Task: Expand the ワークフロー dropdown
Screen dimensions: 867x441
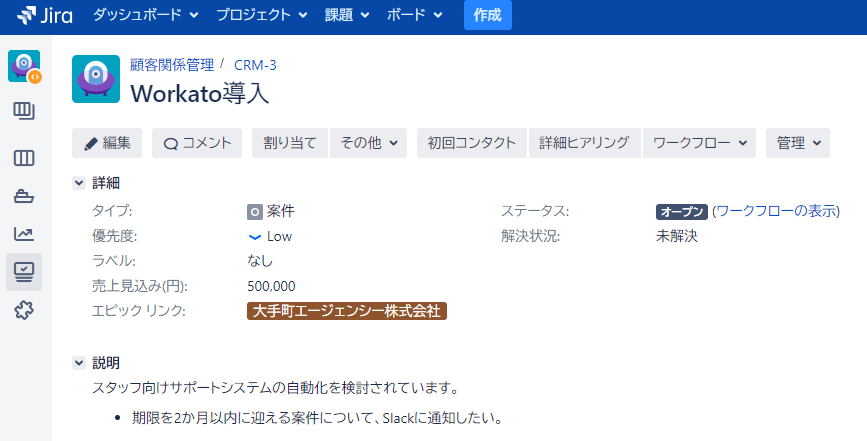Action: (x=699, y=143)
